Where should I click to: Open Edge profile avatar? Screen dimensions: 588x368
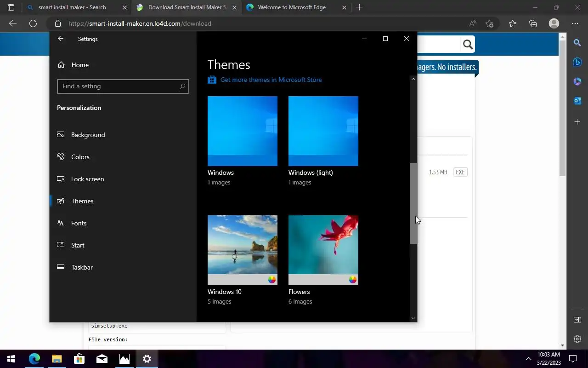554,23
